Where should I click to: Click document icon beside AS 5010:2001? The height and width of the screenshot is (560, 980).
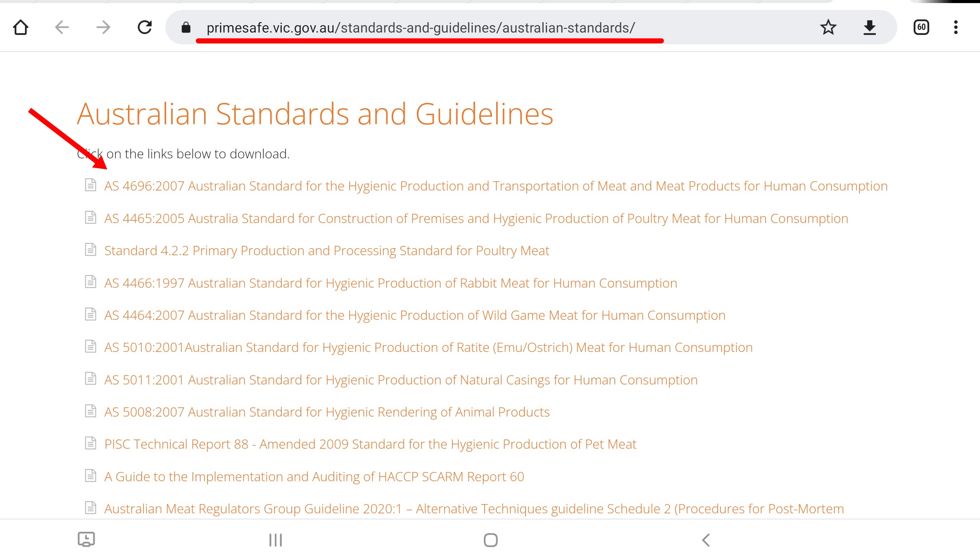pyautogui.click(x=90, y=347)
